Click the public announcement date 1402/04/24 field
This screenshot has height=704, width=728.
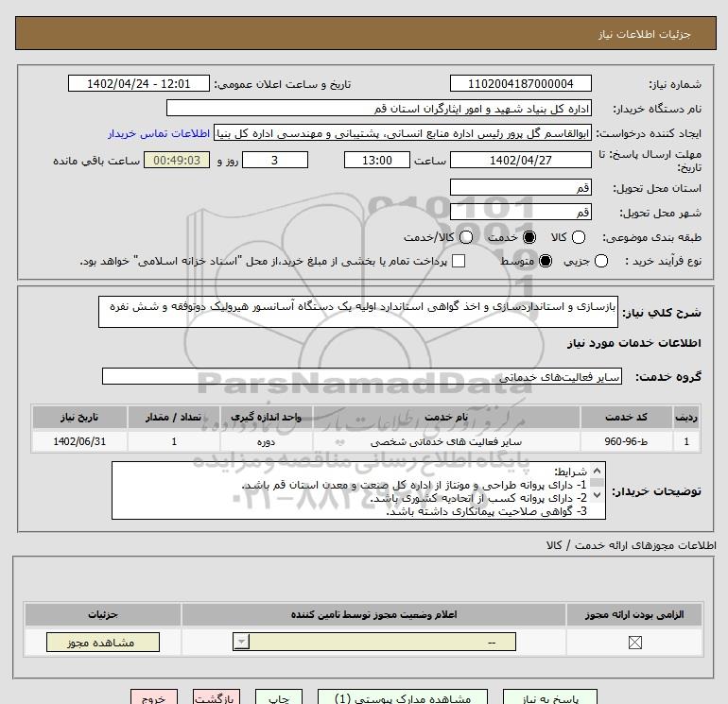click(x=139, y=83)
